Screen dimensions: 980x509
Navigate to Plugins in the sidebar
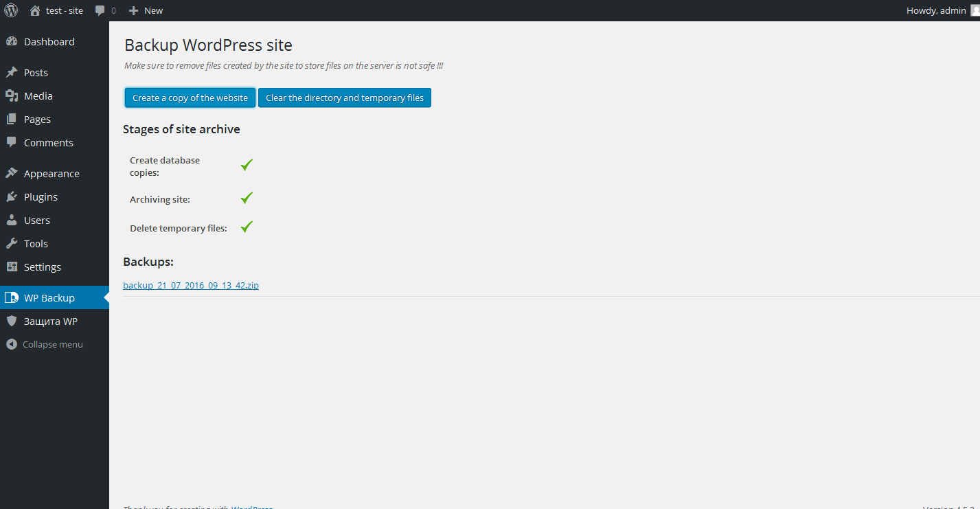54,197
